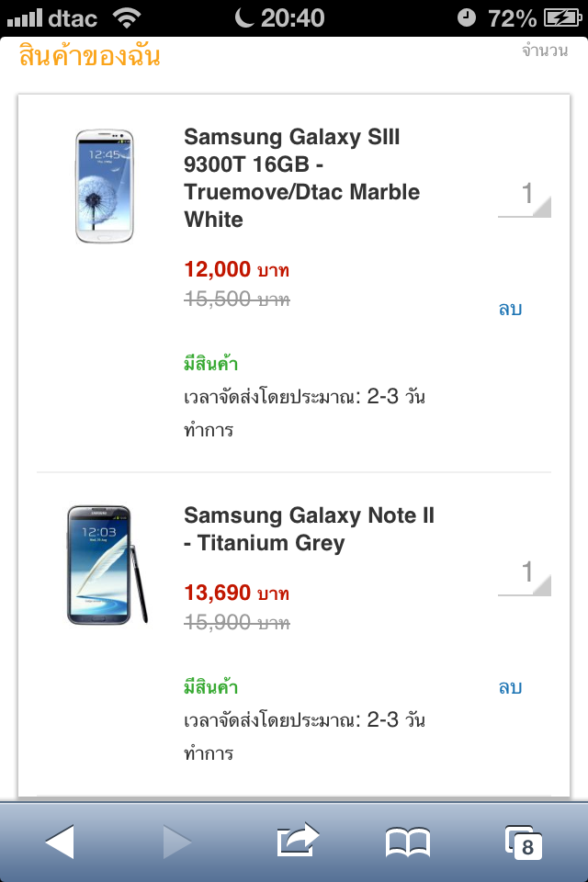Viewport: 588px width, 882px height.
Task: Open the Samsung Galaxy Note II title
Action: click(x=309, y=529)
